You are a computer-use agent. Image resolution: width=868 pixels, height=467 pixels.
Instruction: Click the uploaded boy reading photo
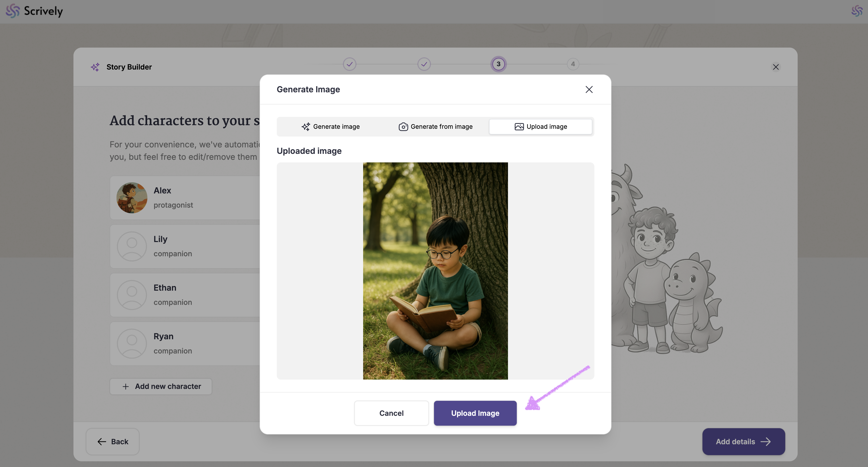tap(435, 271)
